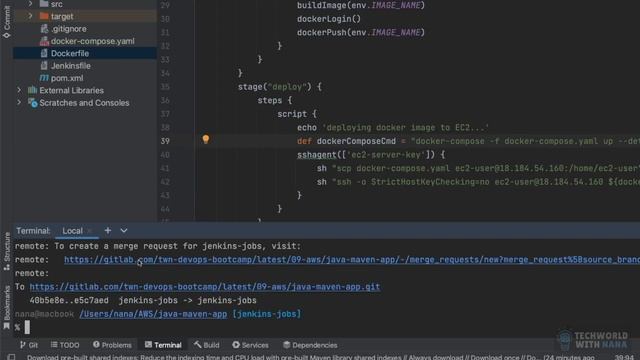Click the buildImage(env.IMAGE_NAME) line
This screenshot has width=640, height=360.
tap(361, 5)
